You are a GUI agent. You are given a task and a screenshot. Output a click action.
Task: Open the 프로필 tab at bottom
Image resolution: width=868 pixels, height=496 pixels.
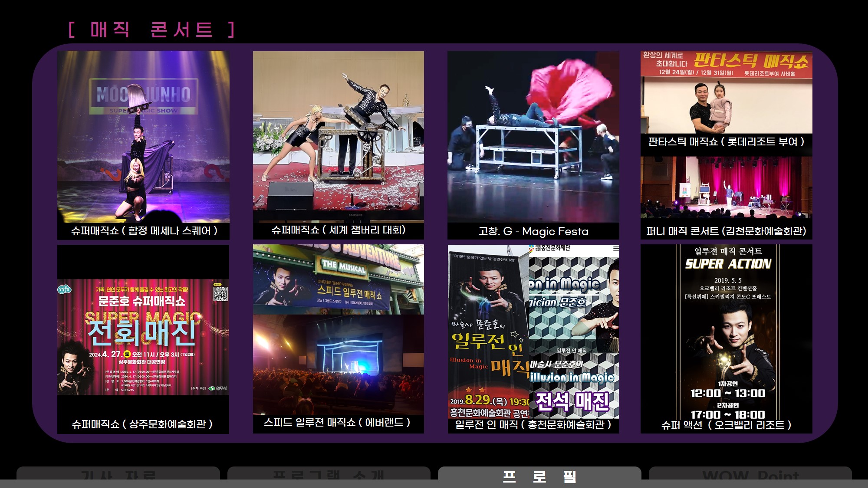pyautogui.click(x=539, y=476)
